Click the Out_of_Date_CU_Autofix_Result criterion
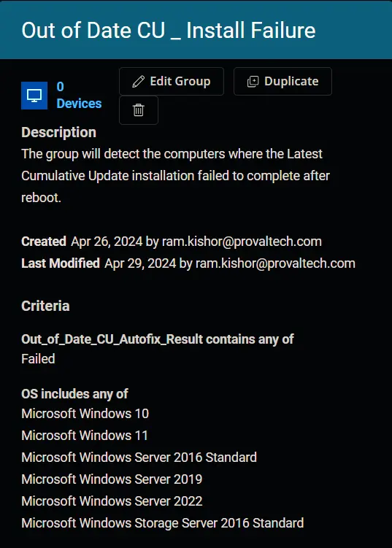 [158, 339]
